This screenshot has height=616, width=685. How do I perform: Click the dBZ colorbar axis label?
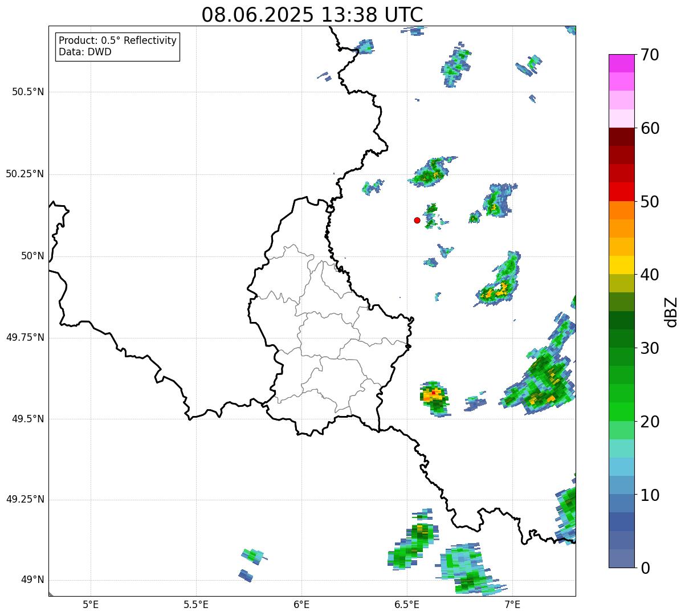[x=672, y=311]
